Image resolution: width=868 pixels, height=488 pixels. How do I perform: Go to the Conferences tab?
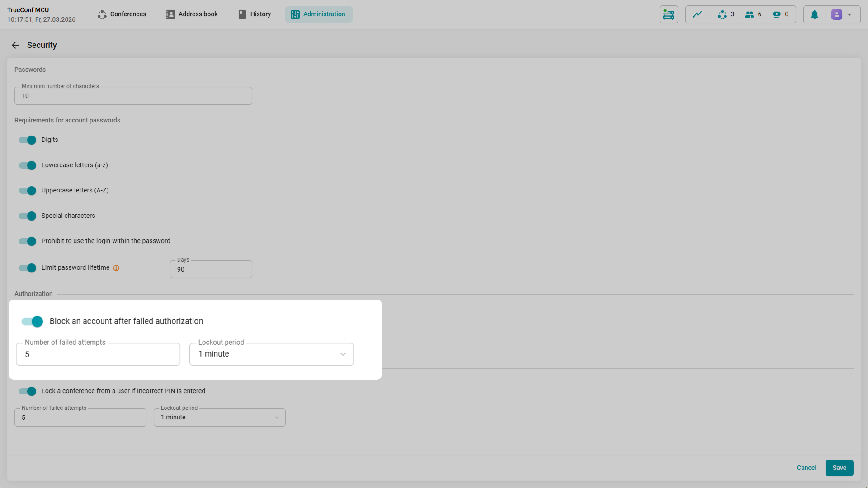click(122, 14)
